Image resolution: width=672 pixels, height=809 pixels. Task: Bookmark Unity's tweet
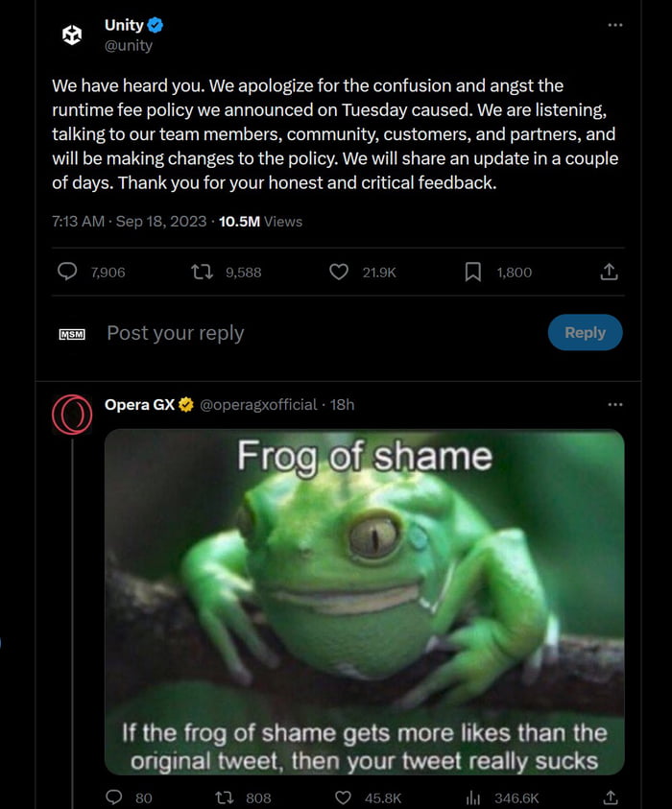(x=472, y=272)
